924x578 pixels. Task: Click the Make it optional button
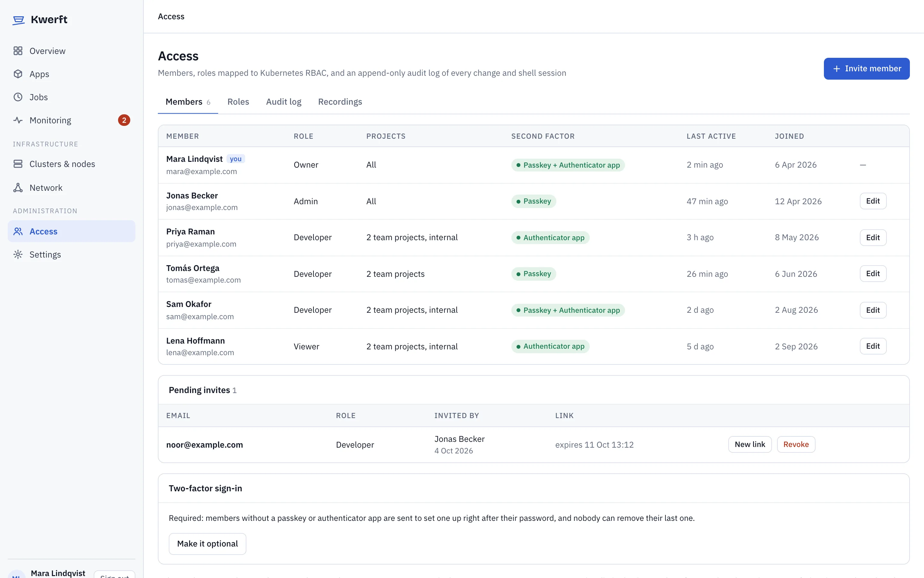click(x=207, y=544)
